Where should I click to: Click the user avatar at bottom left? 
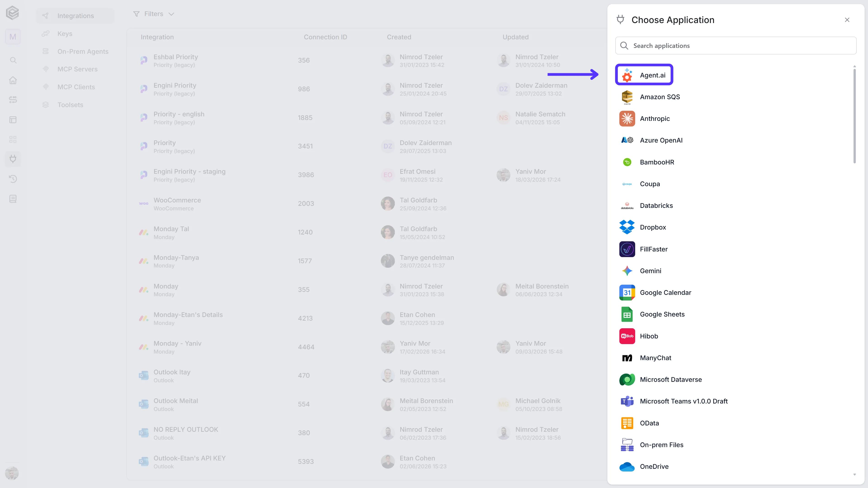[x=12, y=473]
